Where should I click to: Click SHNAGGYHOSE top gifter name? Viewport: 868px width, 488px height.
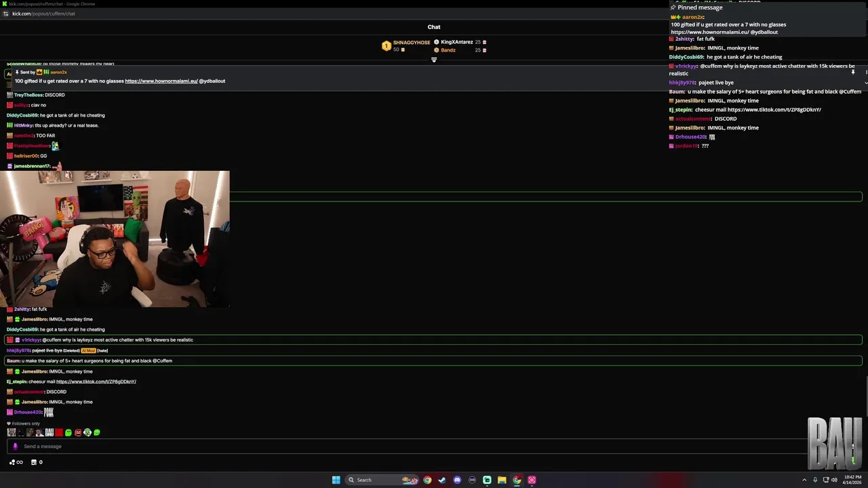tap(412, 42)
